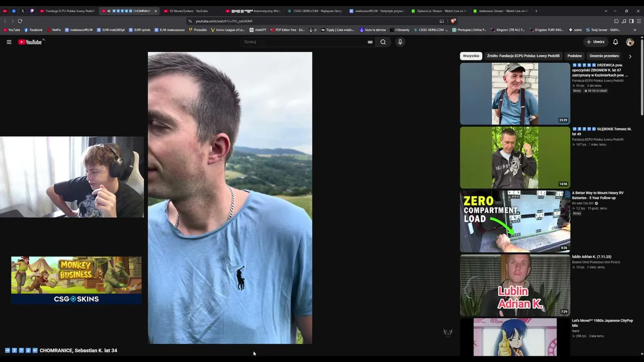644x362 pixels.
Task: Open the Lublin Adrian K. video thumbnail
Action: point(515,285)
